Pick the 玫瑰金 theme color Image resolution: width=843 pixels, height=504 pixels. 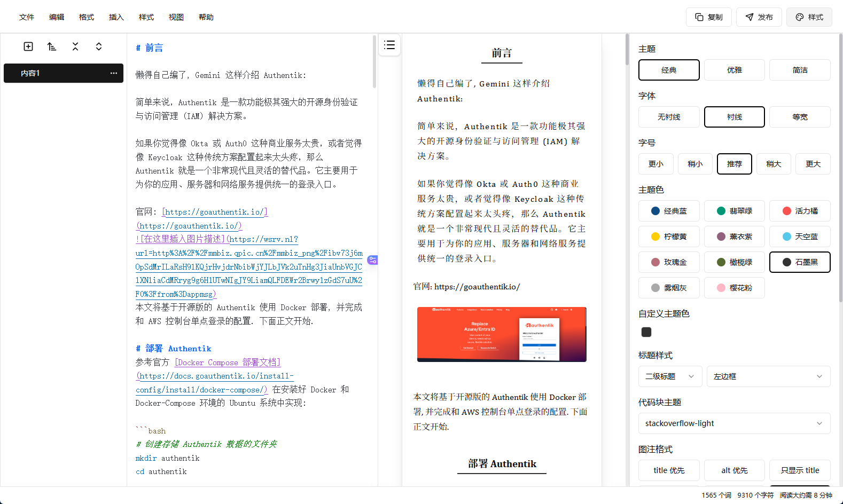click(x=669, y=262)
